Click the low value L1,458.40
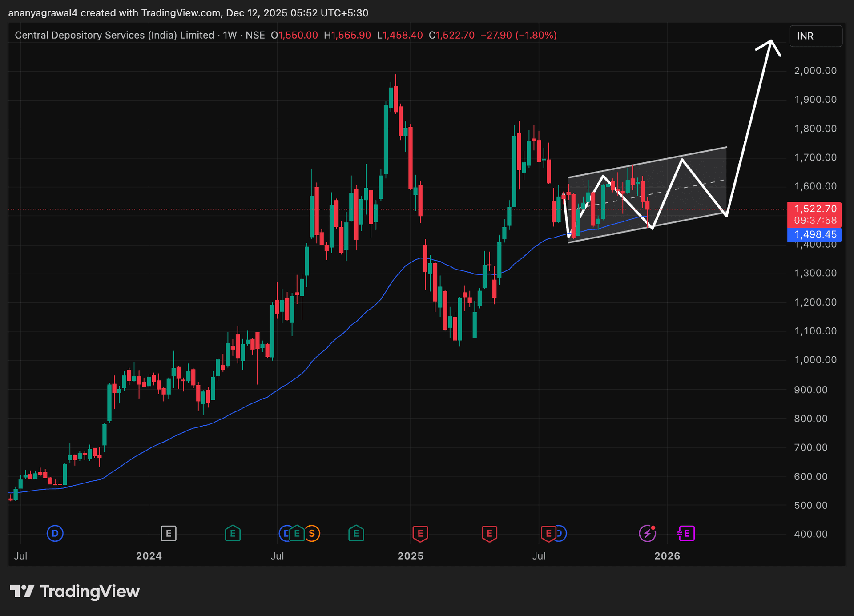854x616 pixels. (400, 35)
